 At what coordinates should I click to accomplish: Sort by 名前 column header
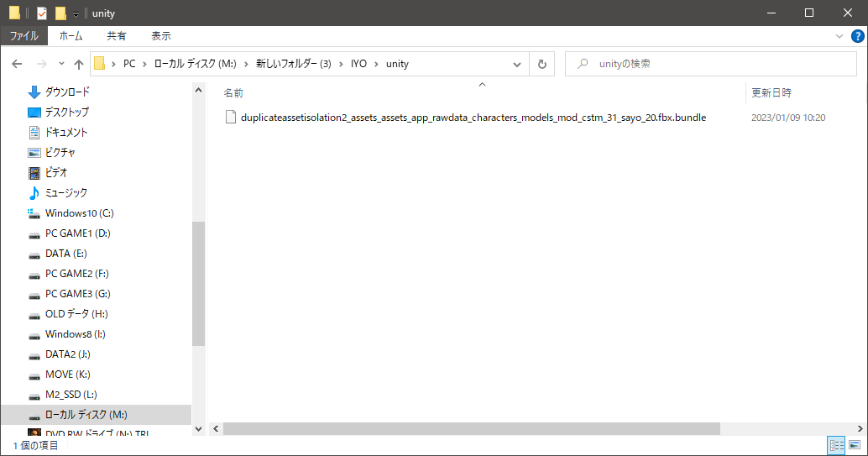(x=233, y=93)
